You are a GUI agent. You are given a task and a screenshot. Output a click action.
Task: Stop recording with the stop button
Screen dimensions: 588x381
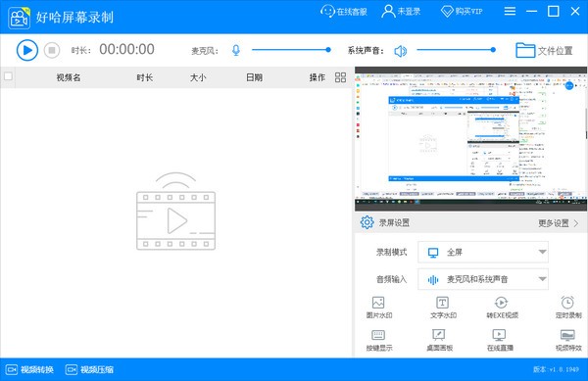52,50
